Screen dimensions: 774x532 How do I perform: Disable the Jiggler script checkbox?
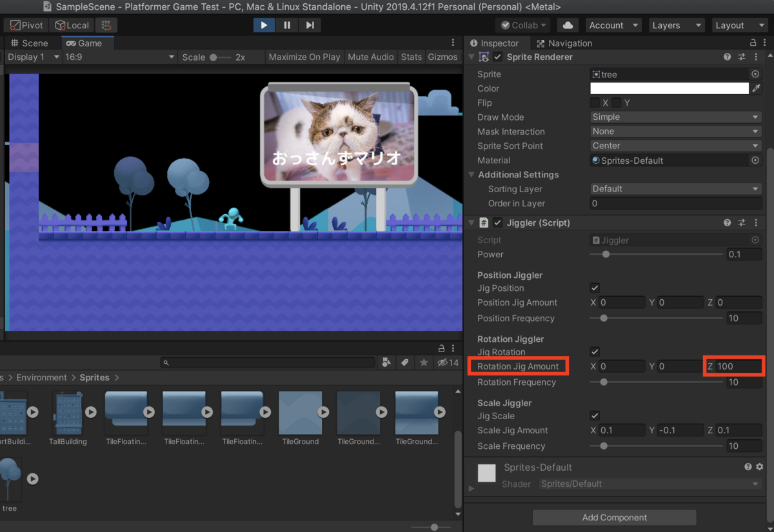click(x=497, y=222)
